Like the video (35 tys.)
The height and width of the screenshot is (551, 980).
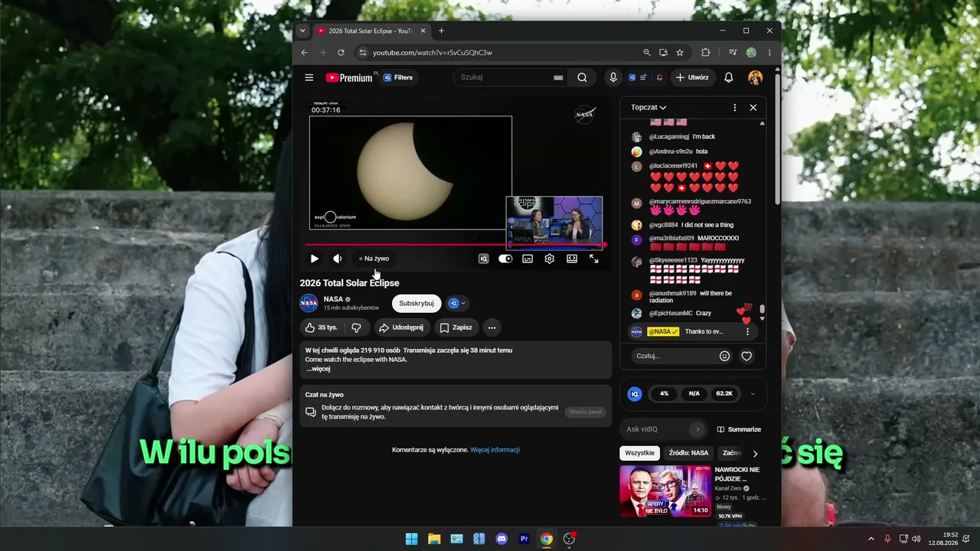pos(321,328)
